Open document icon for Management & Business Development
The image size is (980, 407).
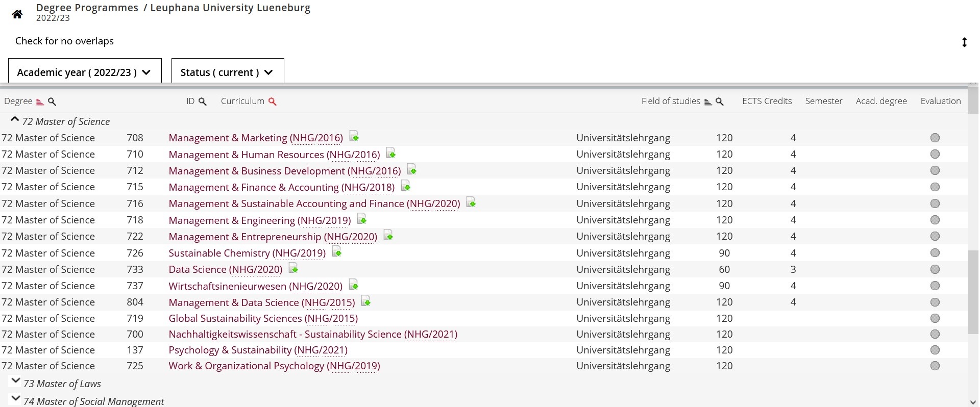[412, 169]
